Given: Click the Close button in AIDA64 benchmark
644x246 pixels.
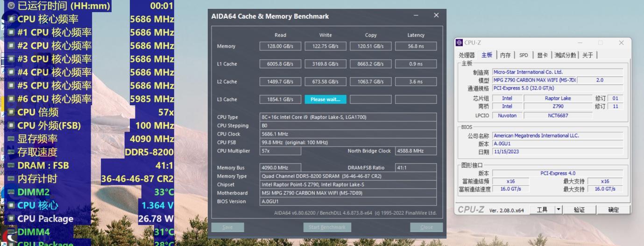Looking at the screenshot, I should (x=426, y=227).
